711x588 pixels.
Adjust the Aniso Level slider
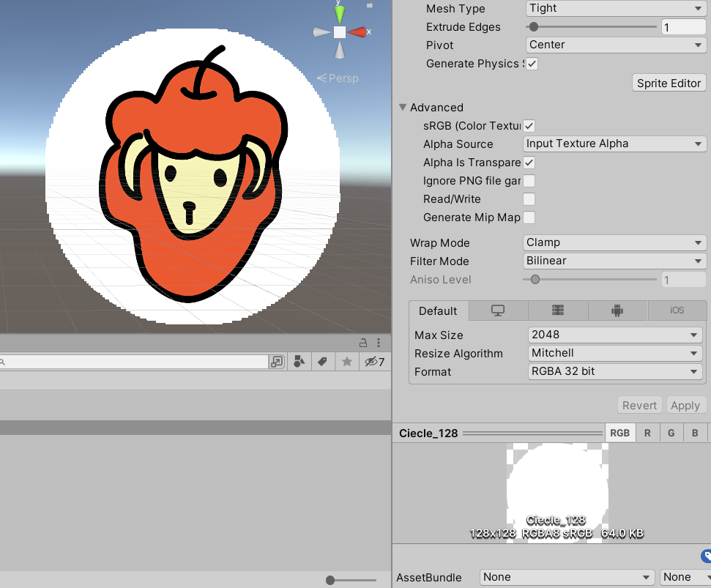tap(590, 280)
